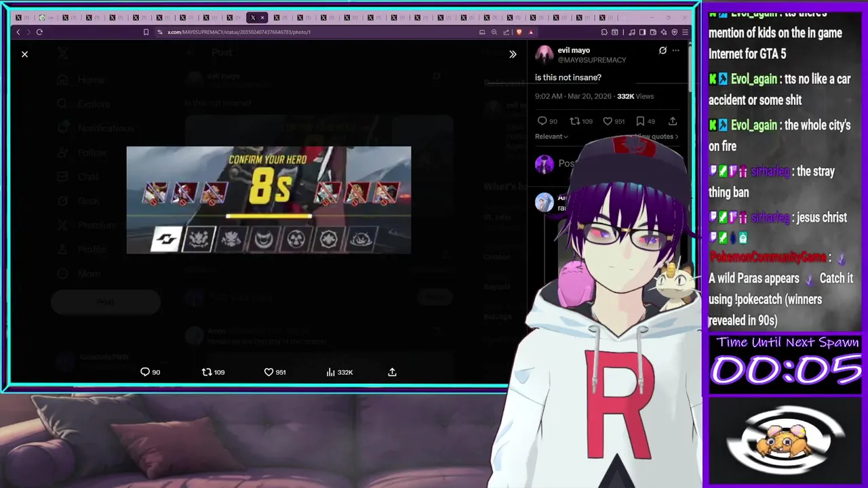Click the 00:05 spawn countdown timer

[787, 371]
